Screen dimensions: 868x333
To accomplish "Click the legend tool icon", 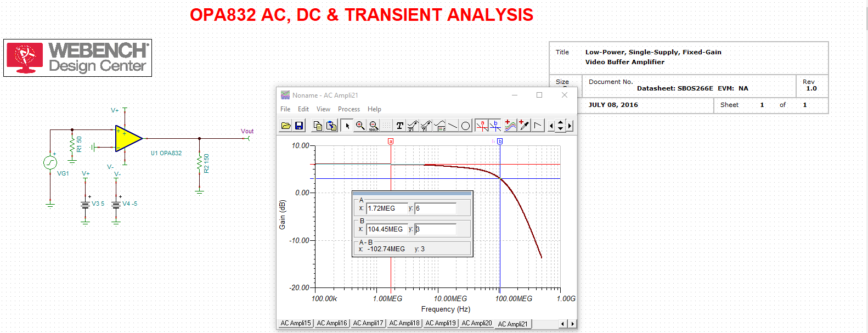I will (x=439, y=126).
